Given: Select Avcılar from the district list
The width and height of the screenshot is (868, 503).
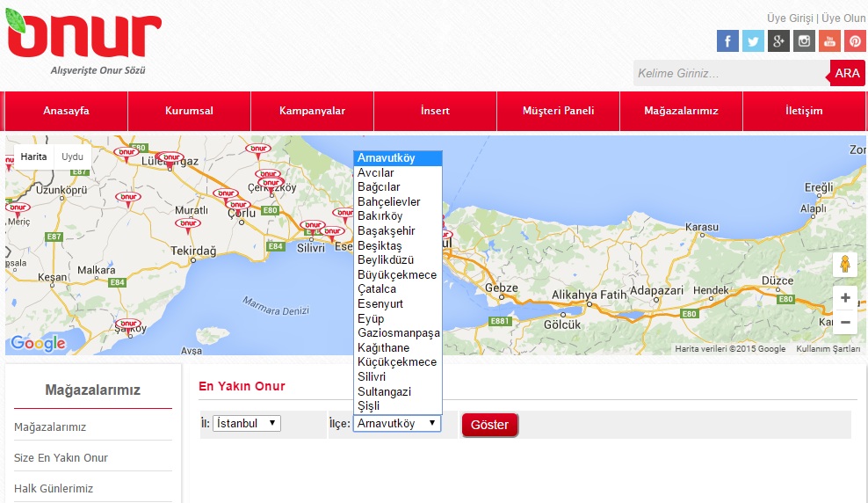Looking at the screenshot, I should 397,173.
